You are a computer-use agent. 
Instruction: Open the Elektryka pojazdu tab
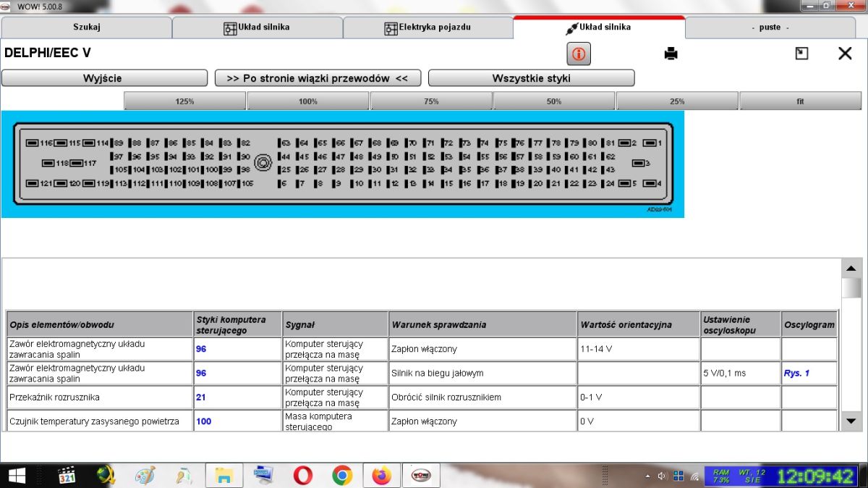coord(427,28)
